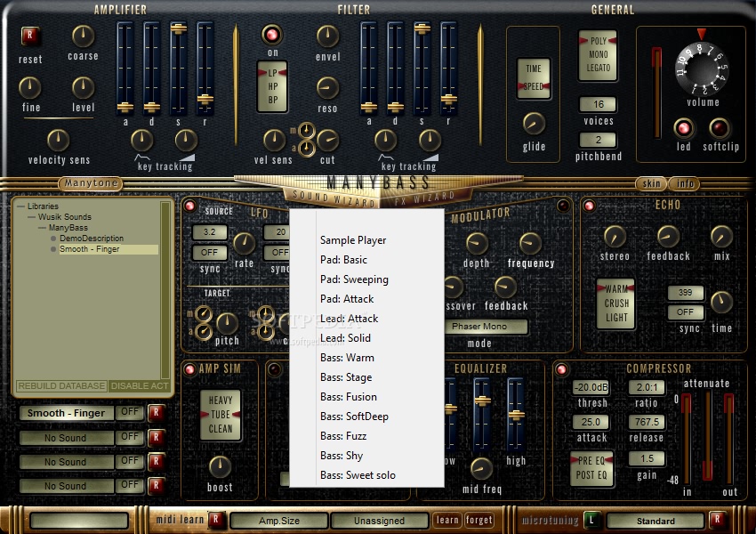Click the filter cut knob
The height and width of the screenshot is (534, 756).
(x=328, y=141)
